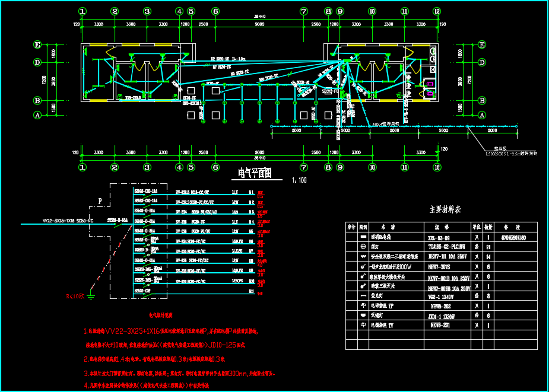Select axis bubble D on left side
Image resolution: width=549 pixels, height=392 pixels.
coord(37,62)
